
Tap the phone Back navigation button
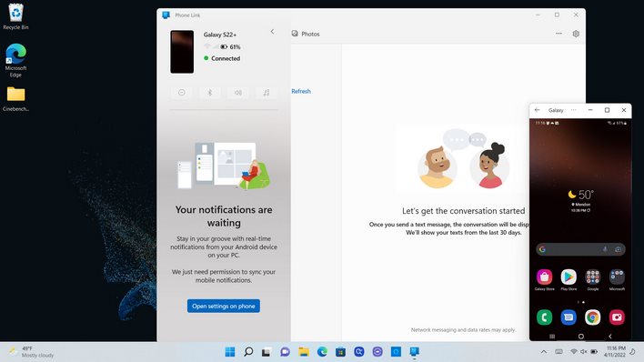[x=610, y=337]
